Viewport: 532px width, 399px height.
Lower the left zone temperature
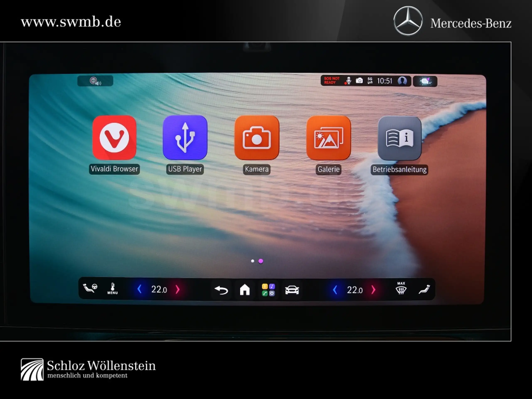coord(139,289)
